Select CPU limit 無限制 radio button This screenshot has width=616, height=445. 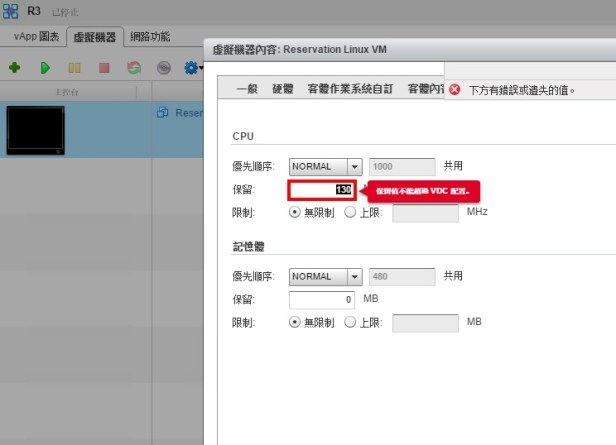pos(295,212)
